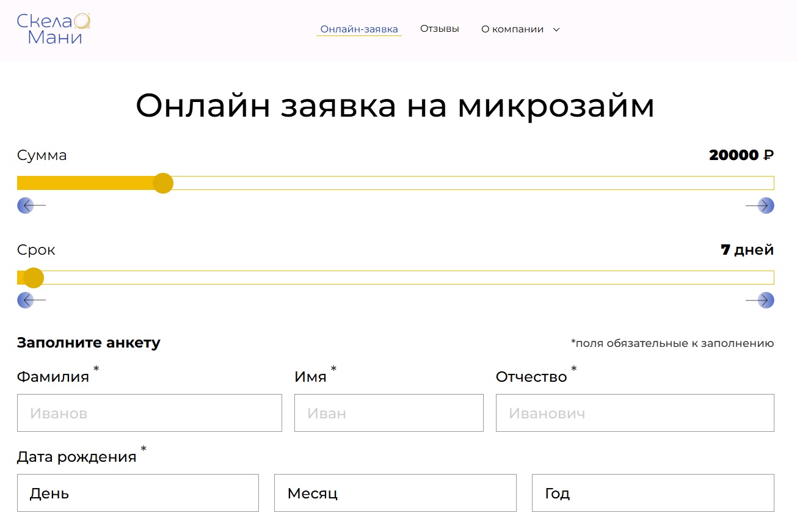Open the Месяц birth date dropdown

click(x=395, y=493)
